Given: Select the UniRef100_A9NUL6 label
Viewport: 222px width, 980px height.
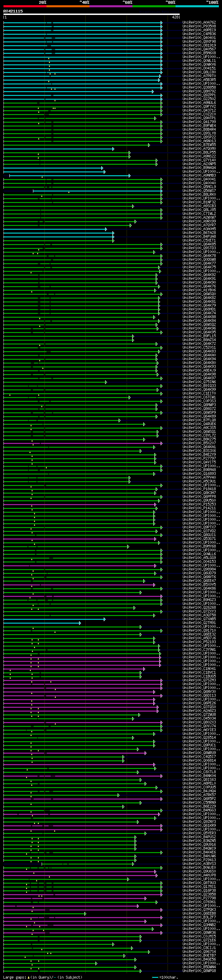Looking at the screenshot, I should [199, 103].
